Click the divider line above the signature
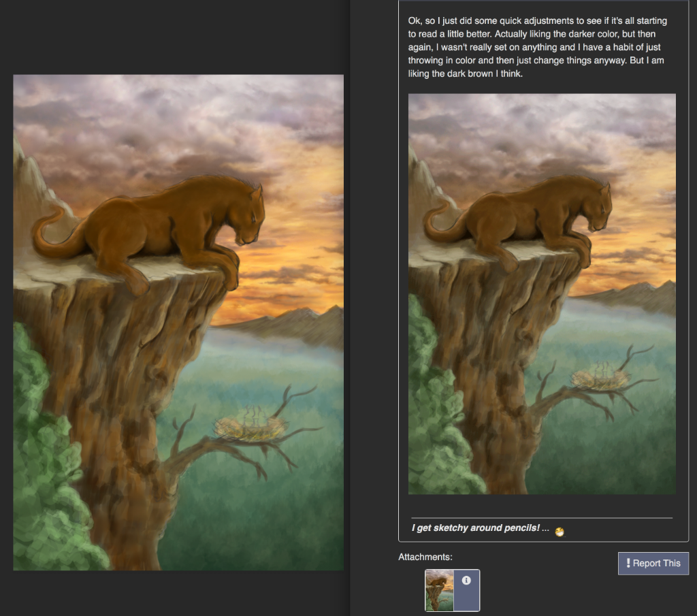This screenshot has height=616, width=697. click(x=542, y=518)
